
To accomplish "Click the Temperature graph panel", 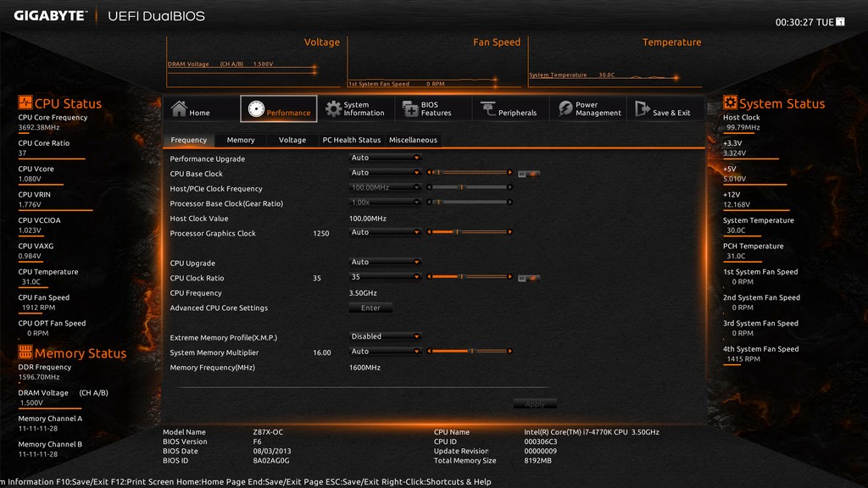I will point(615,62).
